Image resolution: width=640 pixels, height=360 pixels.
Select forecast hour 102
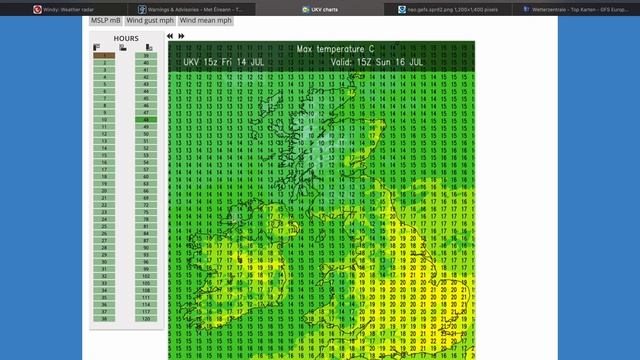pyautogui.click(x=146, y=276)
